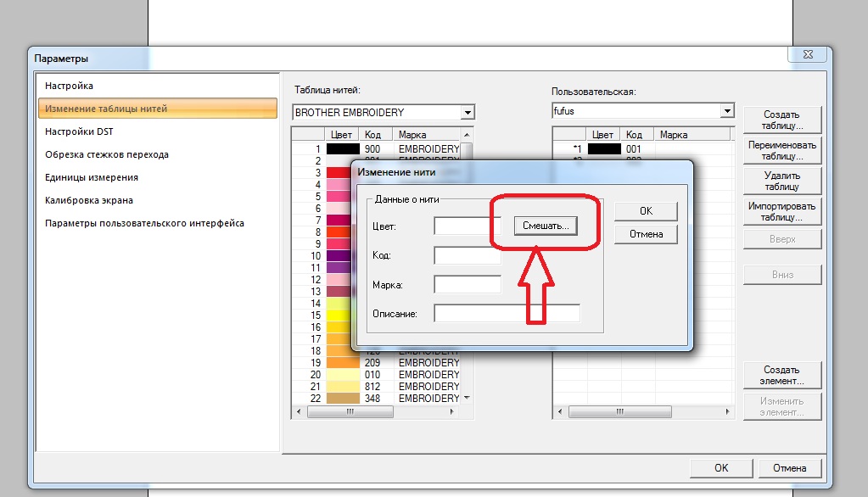Click Импортировать таблицу... button
This screenshot has height=497, width=868.
point(781,211)
